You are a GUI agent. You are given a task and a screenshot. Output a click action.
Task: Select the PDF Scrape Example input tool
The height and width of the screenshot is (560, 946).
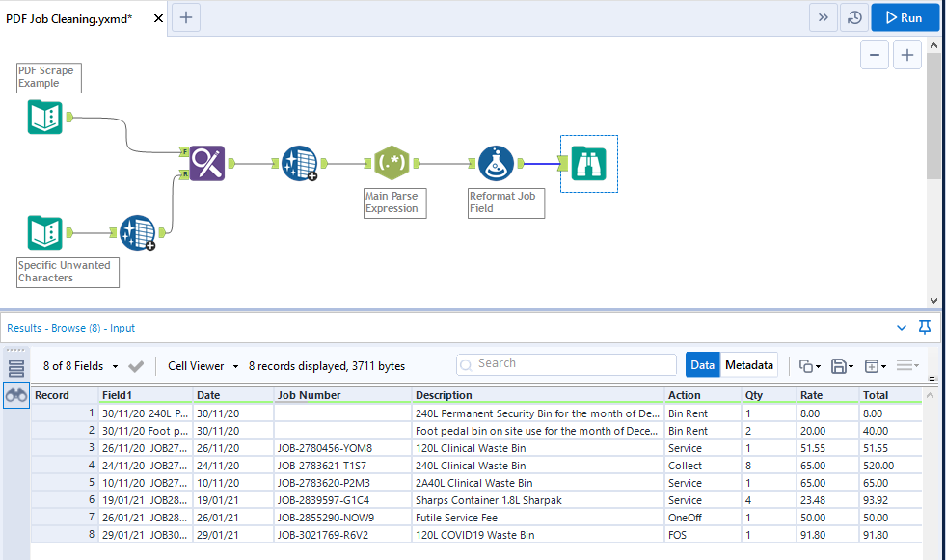click(44, 117)
